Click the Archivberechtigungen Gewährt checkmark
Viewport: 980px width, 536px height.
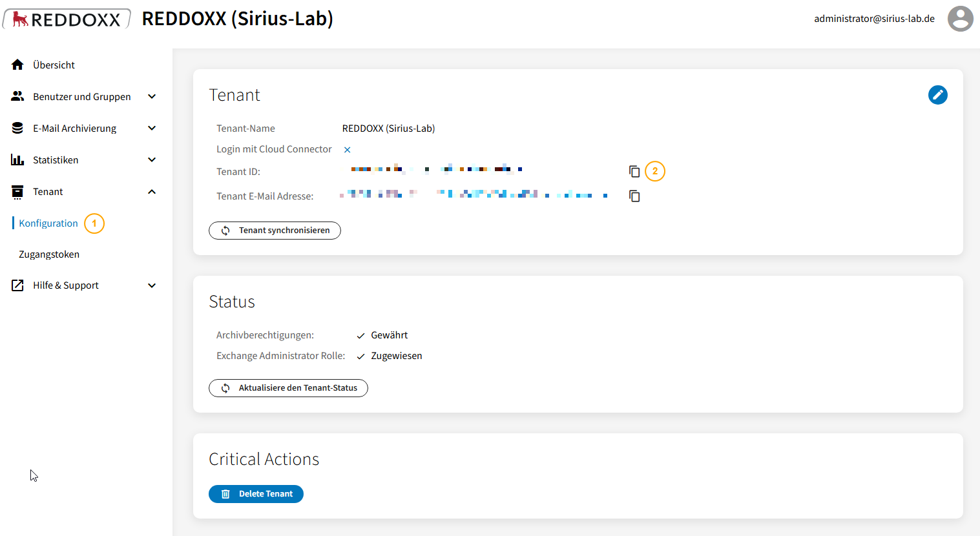pos(360,336)
